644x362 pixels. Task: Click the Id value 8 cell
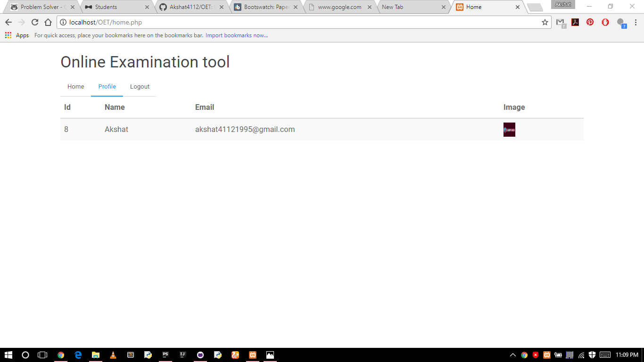pos(66,130)
